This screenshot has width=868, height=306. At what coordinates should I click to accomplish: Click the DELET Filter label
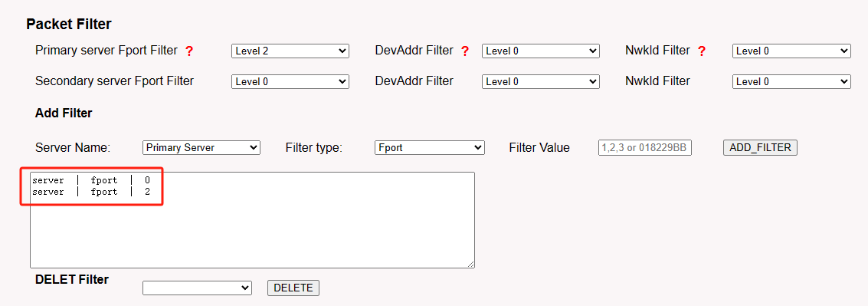72,279
